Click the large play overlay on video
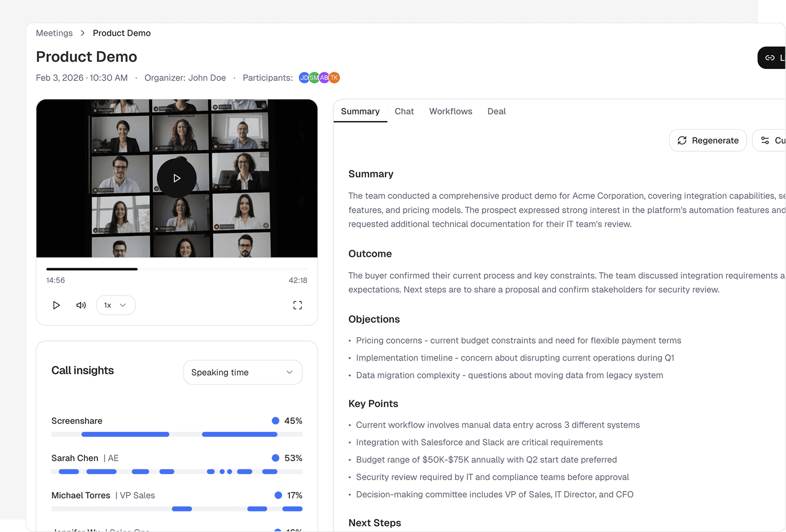This screenshot has height=532, width=786. point(177,178)
